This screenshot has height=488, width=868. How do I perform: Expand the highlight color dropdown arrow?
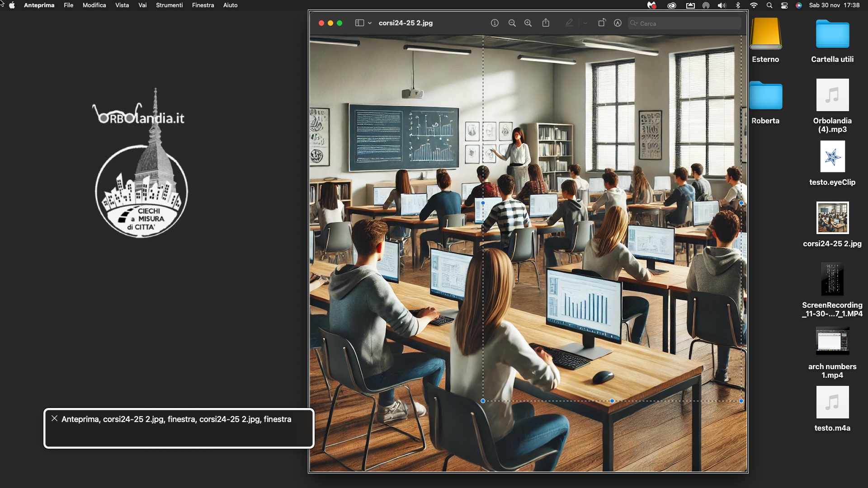pyautogui.click(x=585, y=23)
